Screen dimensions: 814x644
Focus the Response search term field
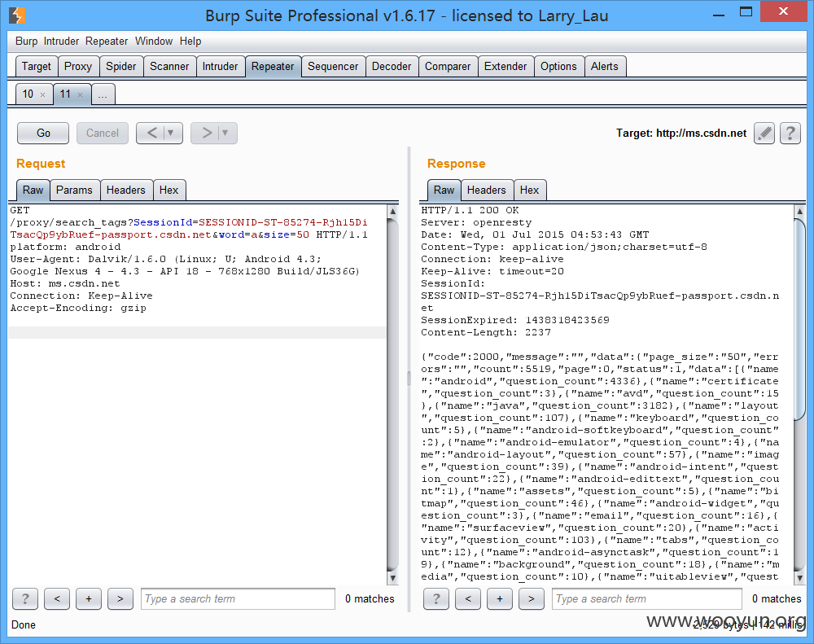[647, 599]
